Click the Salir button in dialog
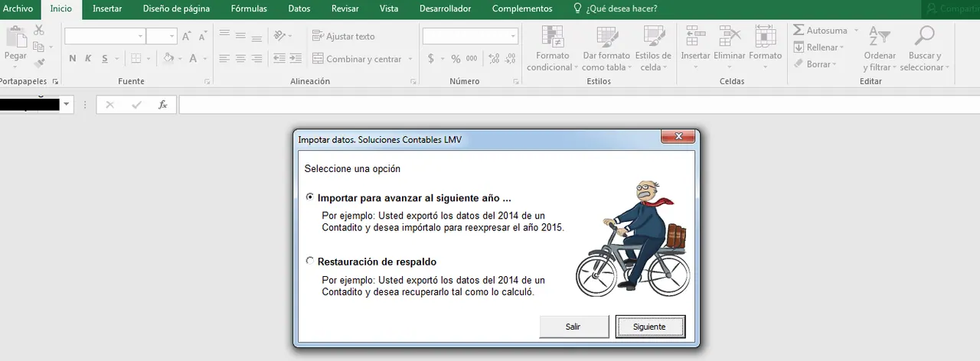This screenshot has height=361, width=980. (573, 327)
